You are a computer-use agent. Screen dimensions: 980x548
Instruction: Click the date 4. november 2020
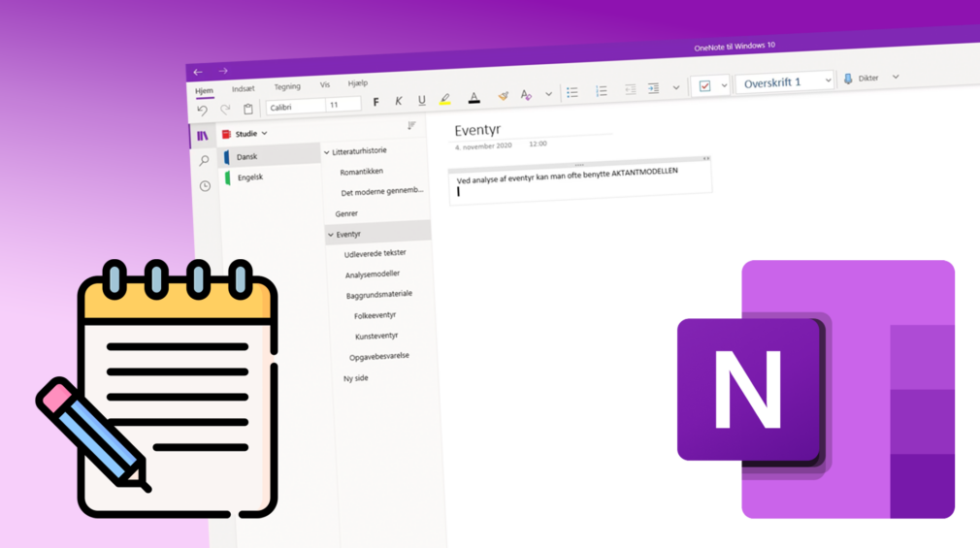483,146
